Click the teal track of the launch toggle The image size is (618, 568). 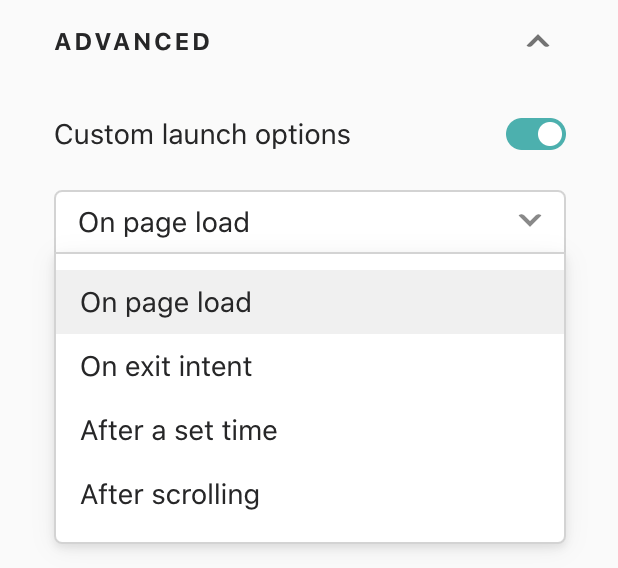[521, 134]
